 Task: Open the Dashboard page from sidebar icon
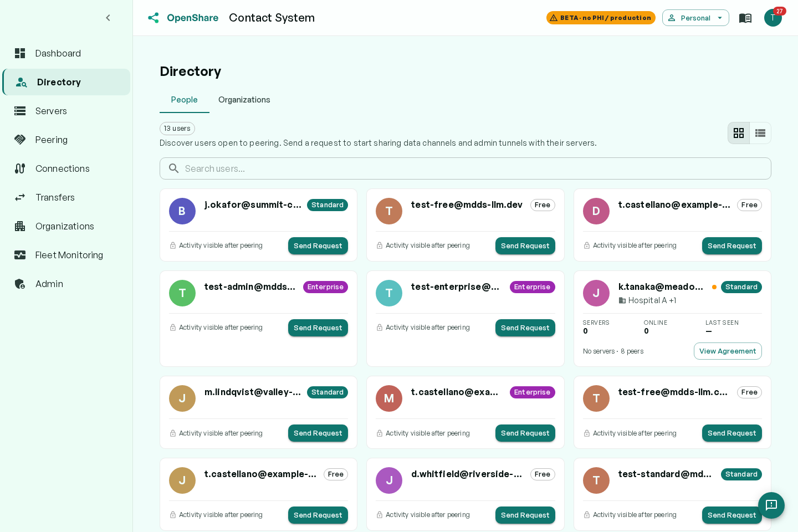(20, 53)
